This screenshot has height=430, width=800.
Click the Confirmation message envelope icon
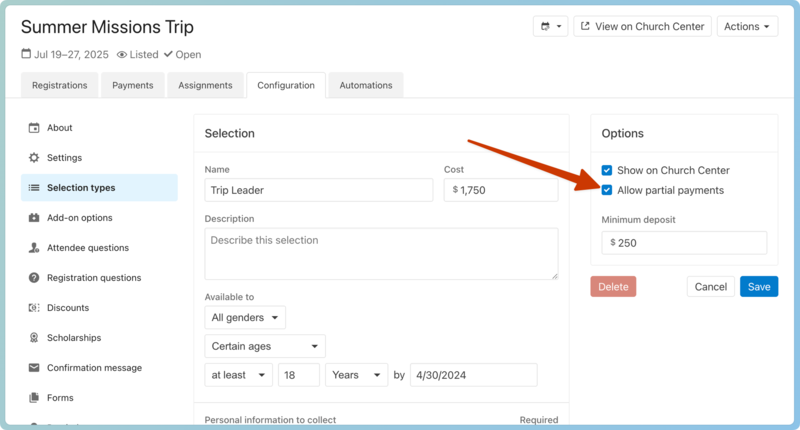click(34, 368)
